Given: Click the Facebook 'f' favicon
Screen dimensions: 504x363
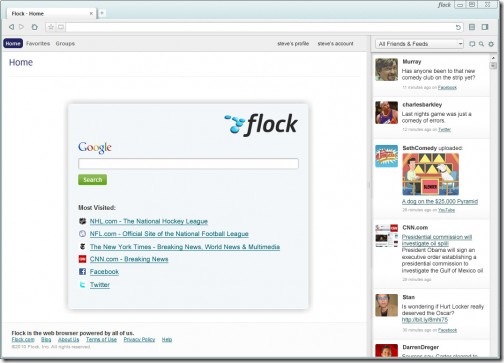Looking at the screenshot, I should pyautogui.click(x=82, y=272).
